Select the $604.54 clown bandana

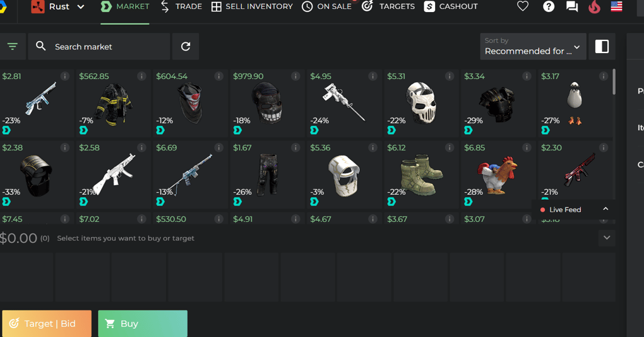(191, 103)
